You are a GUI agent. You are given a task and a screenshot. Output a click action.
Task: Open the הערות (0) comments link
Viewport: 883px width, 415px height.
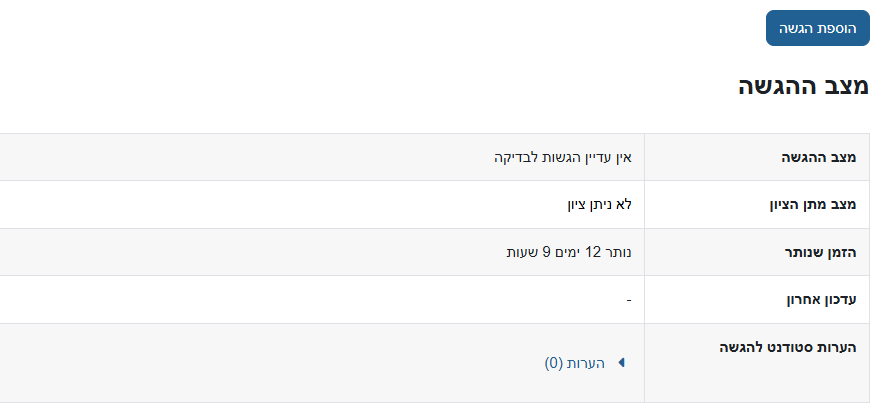(x=575, y=363)
